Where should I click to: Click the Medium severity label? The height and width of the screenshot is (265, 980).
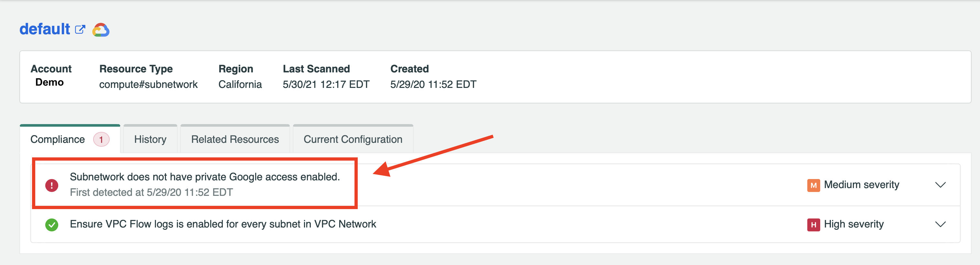(x=861, y=185)
